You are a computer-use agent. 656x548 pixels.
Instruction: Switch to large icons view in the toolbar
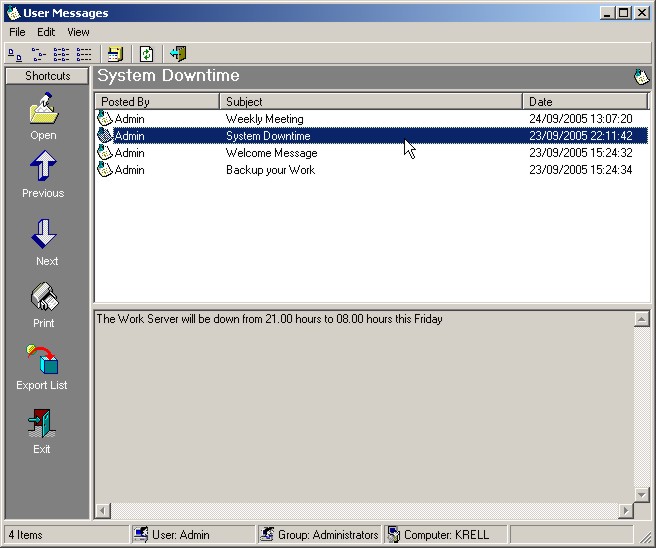click(15, 54)
